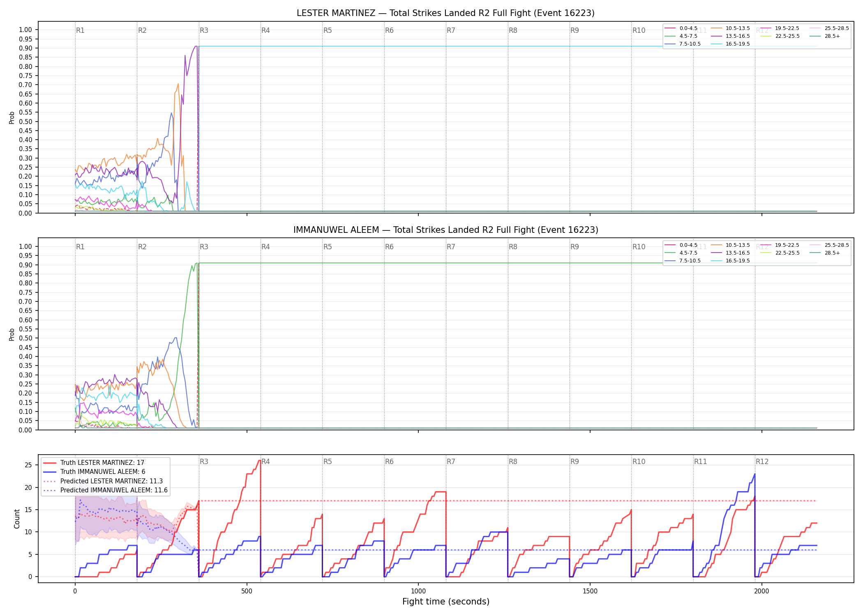Select the 4.5-7.5 legend entry in the middle chart
Image resolution: width=863 pixels, height=616 pixels.
[x=681, y=253]
